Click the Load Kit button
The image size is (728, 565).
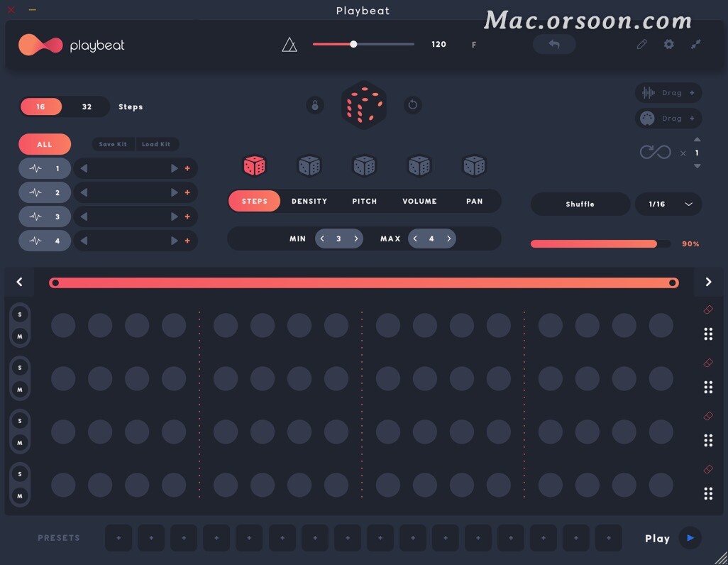point(156,144)
